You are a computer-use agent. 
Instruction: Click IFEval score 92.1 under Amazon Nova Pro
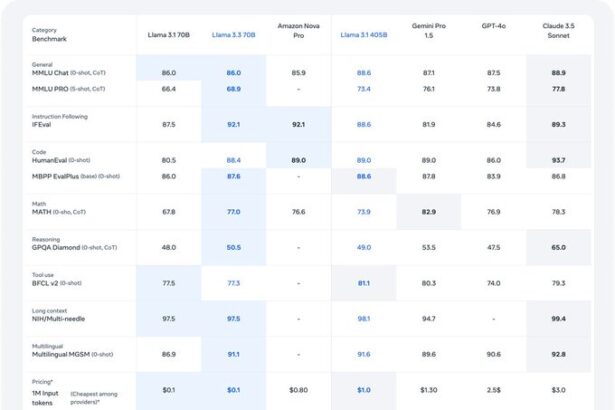click(x=298, y=125)
